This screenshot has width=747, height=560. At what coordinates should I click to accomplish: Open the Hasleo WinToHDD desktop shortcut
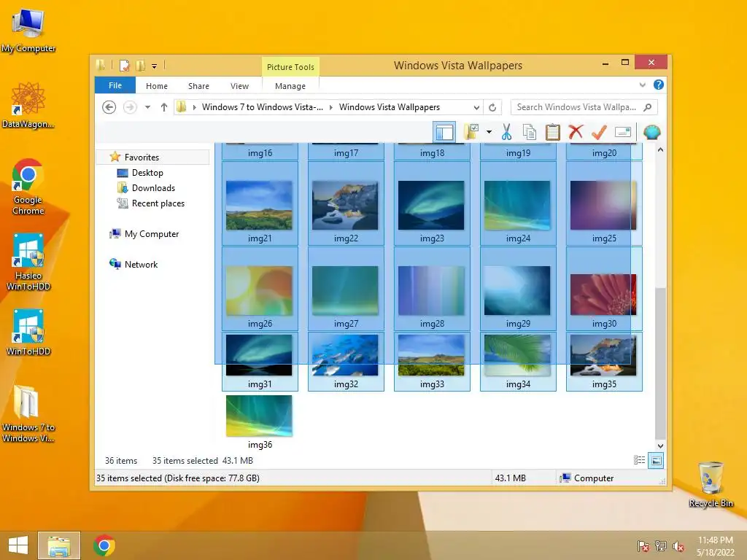(x=28, y=262)
